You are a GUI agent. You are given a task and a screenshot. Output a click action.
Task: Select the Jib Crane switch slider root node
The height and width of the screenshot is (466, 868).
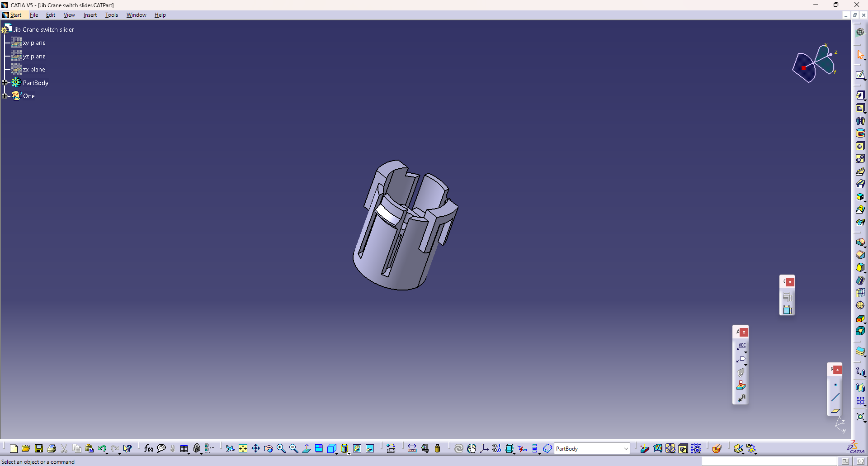[x=43, y=29]
